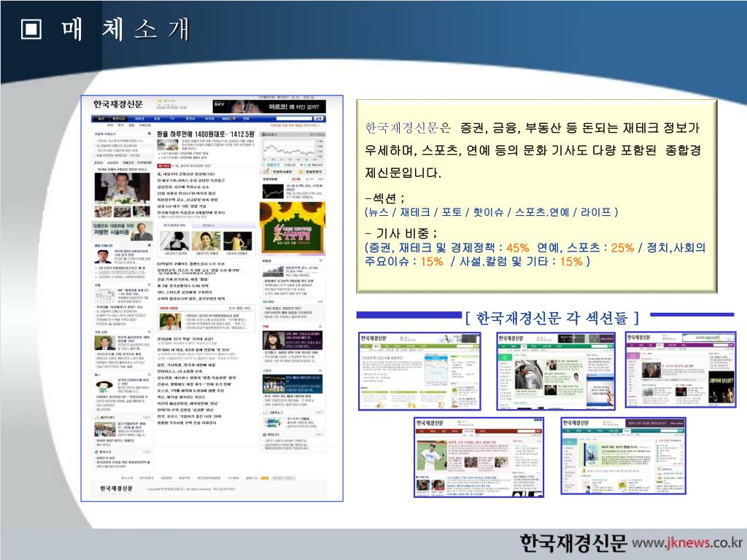Open the section thumbnail showing a book cover
Screen dimensions: 747x560
(623, 456)
